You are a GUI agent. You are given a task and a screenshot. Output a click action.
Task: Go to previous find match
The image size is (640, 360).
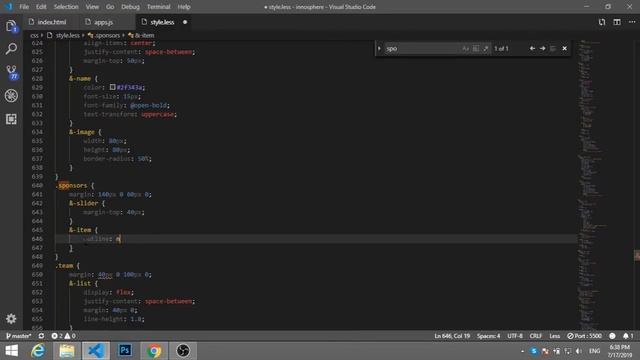(x=532, y=49)
